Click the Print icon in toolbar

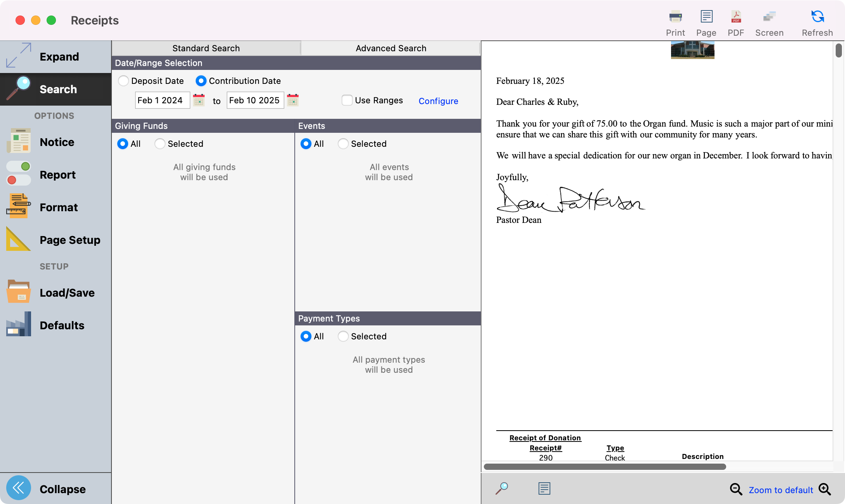click(x=675, y=23)
